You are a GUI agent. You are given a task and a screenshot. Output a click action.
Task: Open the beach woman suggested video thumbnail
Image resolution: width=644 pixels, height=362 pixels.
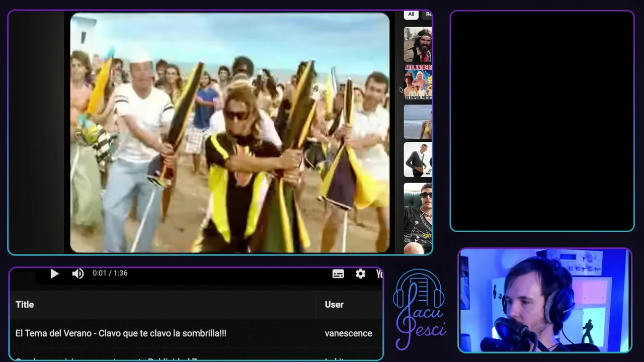[418, 121]
